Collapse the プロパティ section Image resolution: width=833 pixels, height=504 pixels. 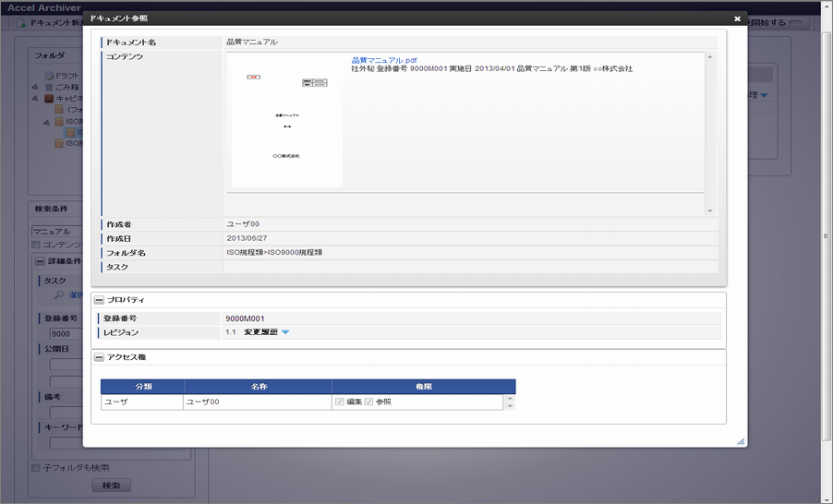tap(99, 300)
